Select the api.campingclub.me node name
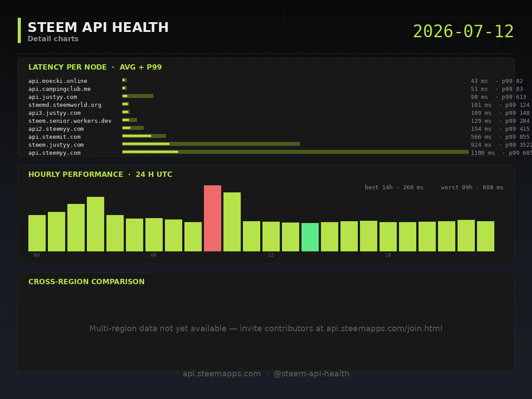 pos(59,89)
